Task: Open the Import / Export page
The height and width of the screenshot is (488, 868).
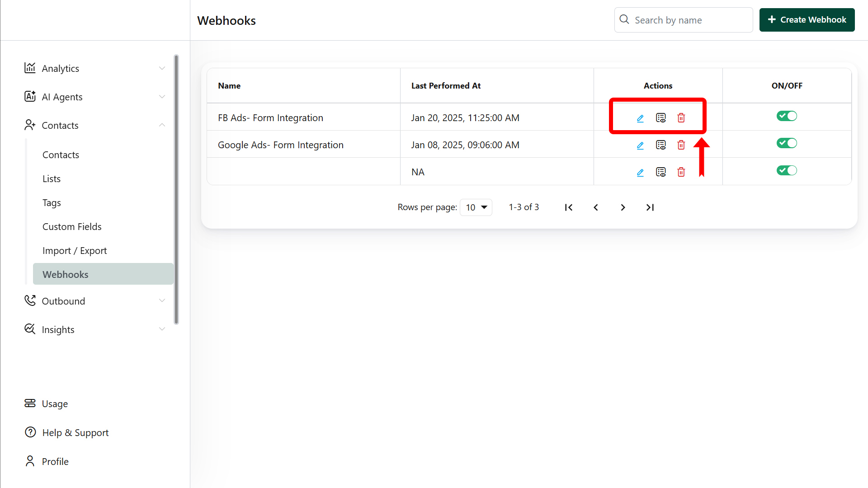Action: tap(75, 251)
